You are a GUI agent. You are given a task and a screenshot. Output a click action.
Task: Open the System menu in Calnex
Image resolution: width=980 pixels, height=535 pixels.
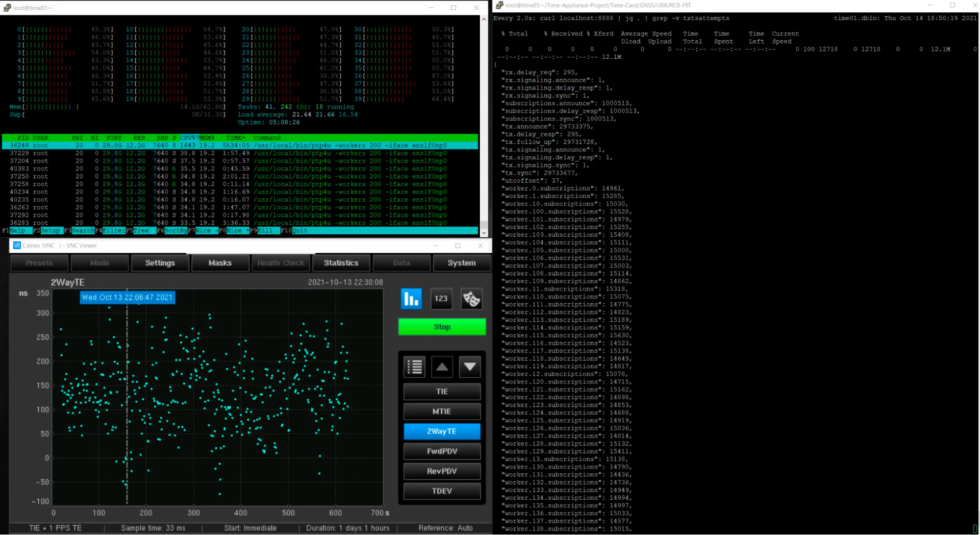pos(461,263)
